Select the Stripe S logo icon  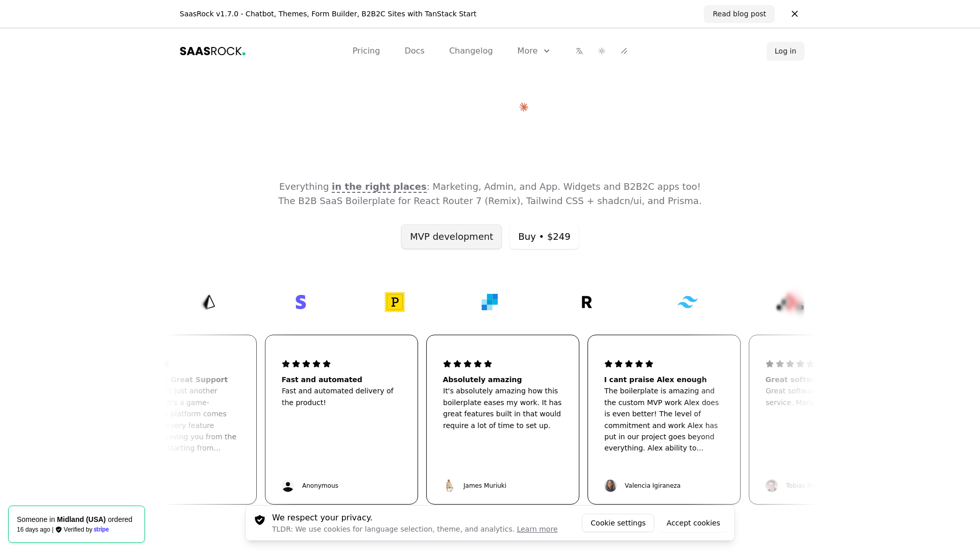pyautogui.click(x=301, y=302)
